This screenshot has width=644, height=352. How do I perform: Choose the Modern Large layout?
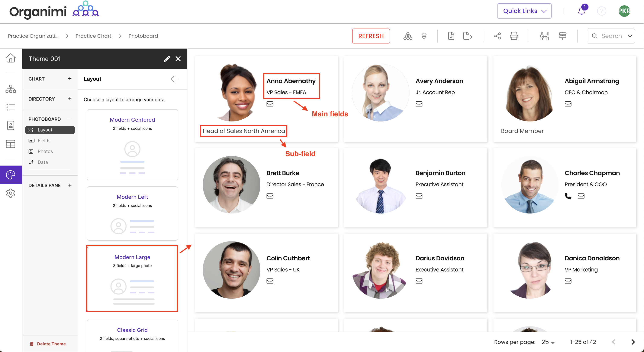tap(132, 278)
